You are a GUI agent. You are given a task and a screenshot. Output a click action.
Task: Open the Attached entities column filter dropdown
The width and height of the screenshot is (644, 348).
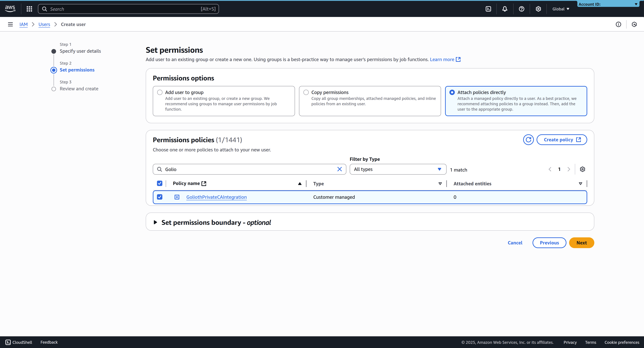(581, 183)
